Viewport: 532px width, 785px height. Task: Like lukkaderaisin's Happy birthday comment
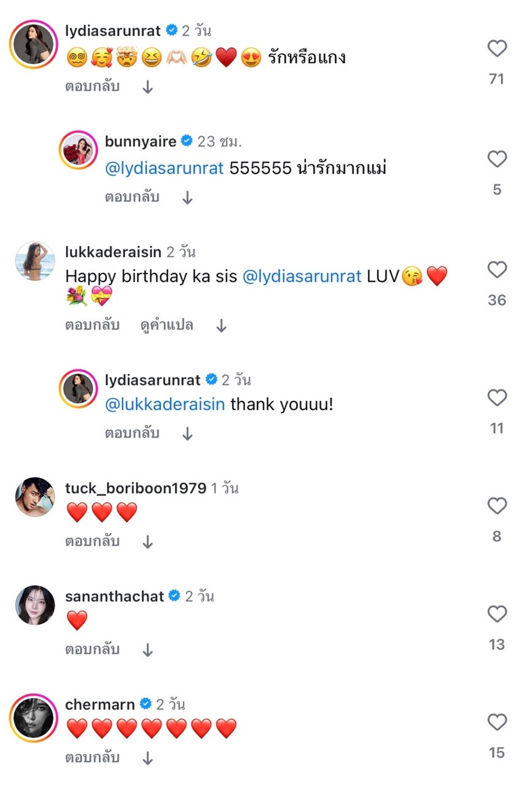coord(497,270)
